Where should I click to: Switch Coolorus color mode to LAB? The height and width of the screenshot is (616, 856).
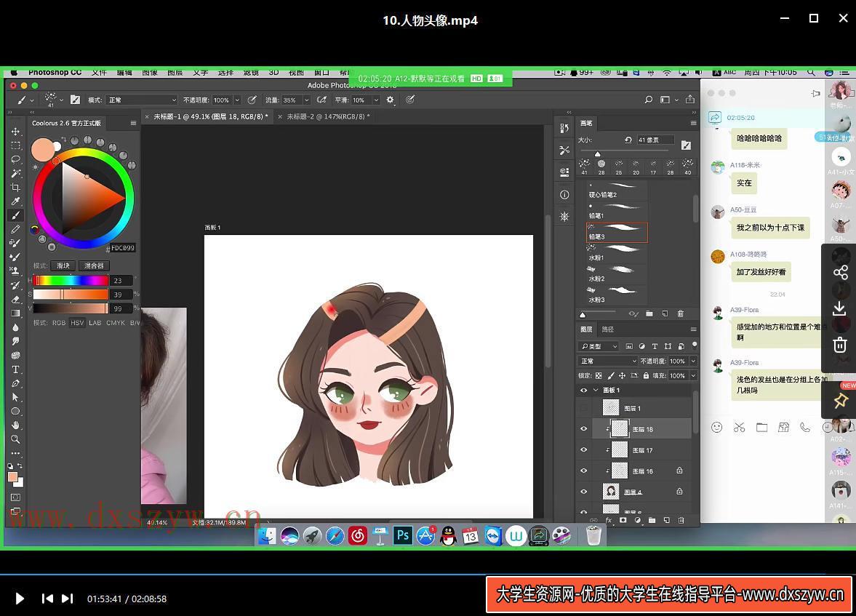tap(95, 323)
